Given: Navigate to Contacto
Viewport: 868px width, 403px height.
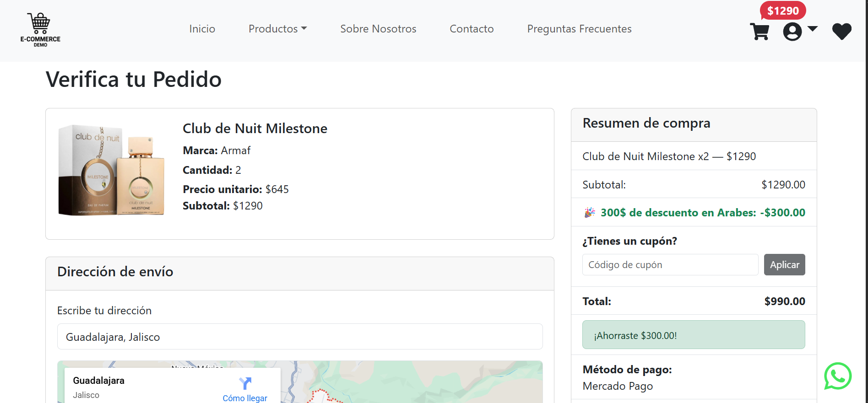Looking at the screenshot, I should (x=472, y=29).
